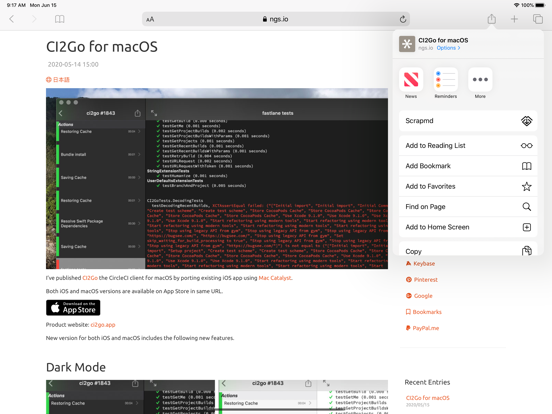This screenshot has width=552, height=414.
Task: Click the 2020-05-14 15:00 post date
Action: tap(73, 64)
